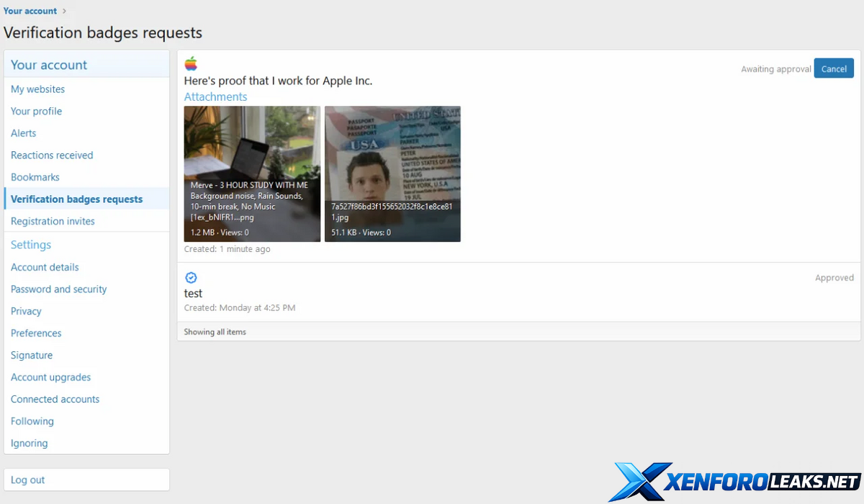Go to Password and security settings
864x504 pixels.
(x=58, y=289)
